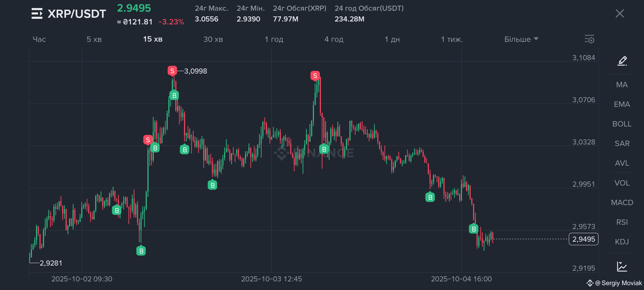
Task: Click the USDT volume value 234.28M
Action: (349, 19)
